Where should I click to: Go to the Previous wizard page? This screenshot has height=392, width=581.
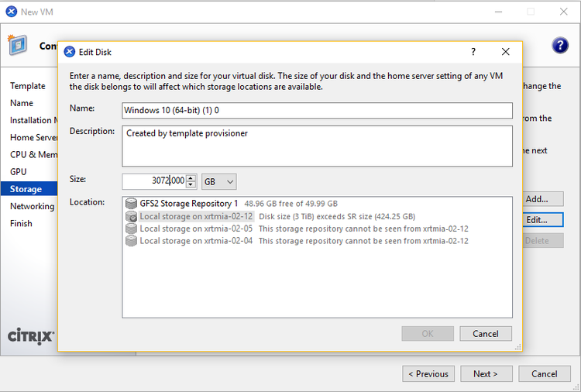[428, 374]
